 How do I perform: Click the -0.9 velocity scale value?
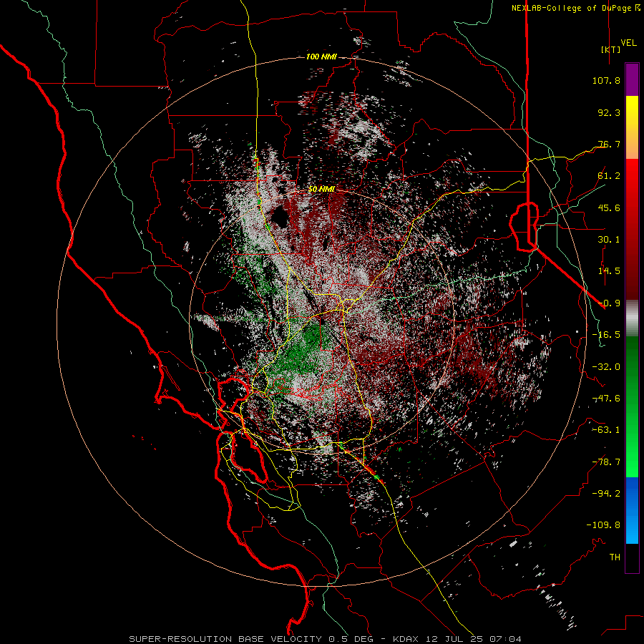pos(609,303)
